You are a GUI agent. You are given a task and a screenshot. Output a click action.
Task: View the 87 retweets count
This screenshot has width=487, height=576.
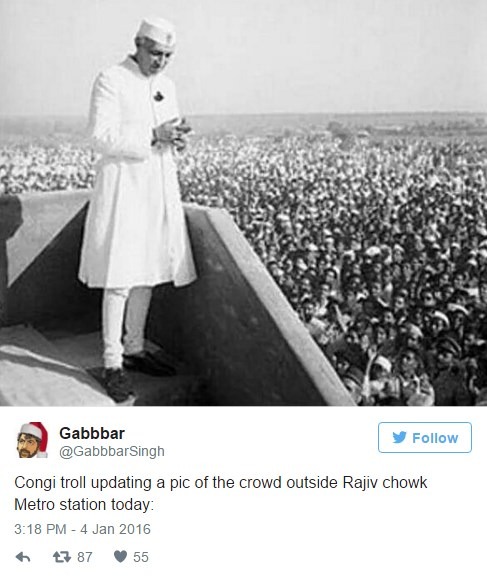coord(84,557)
